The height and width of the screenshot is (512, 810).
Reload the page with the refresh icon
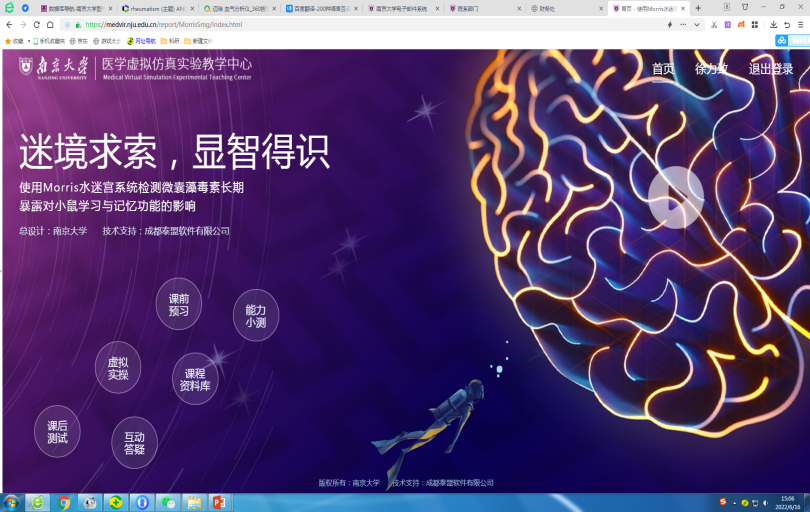(37, 24)
